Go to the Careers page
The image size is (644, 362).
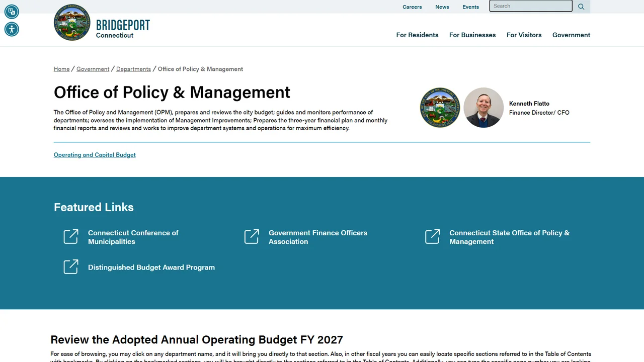tap(412, 7)
